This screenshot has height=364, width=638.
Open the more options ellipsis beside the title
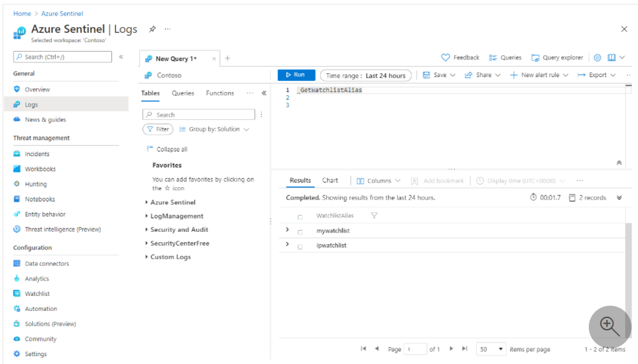point(168,29)
